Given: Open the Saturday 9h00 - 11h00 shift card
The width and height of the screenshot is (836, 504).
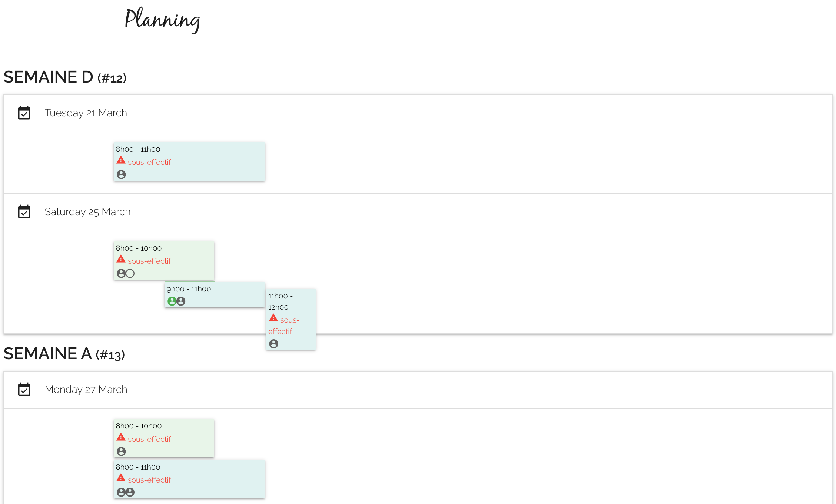Looking at the screenshot, I should click(215, 295).
